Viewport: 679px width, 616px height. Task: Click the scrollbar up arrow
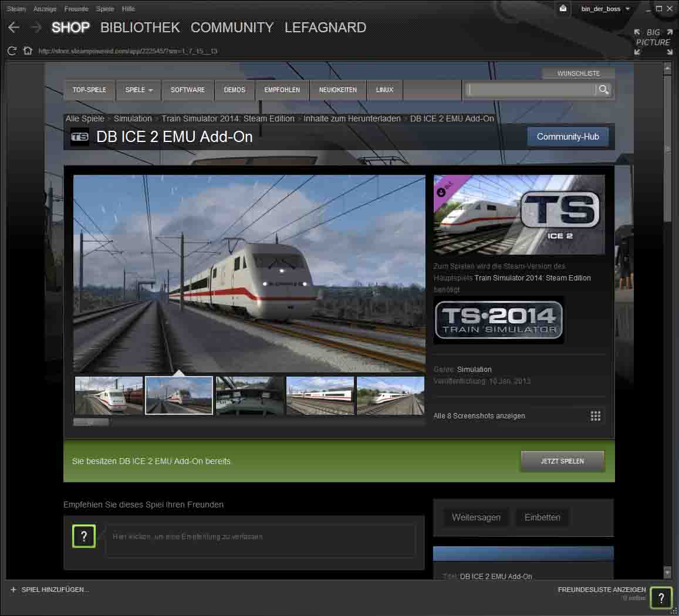click(x=667, y=68)
